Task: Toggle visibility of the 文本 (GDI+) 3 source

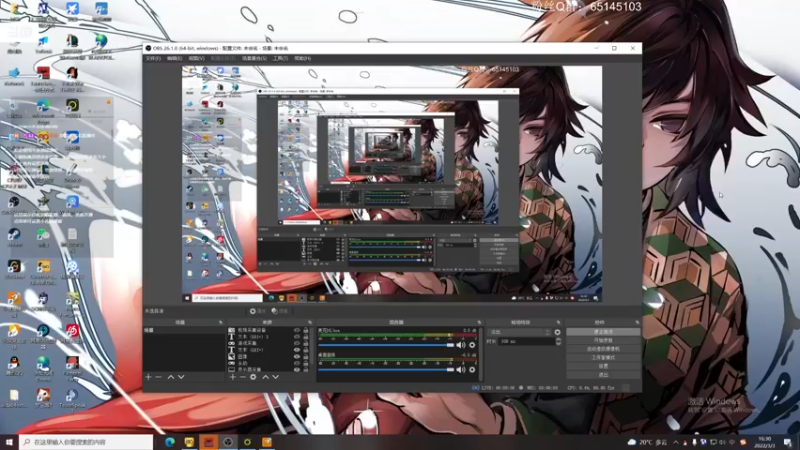Action: (x=297, y=337)
